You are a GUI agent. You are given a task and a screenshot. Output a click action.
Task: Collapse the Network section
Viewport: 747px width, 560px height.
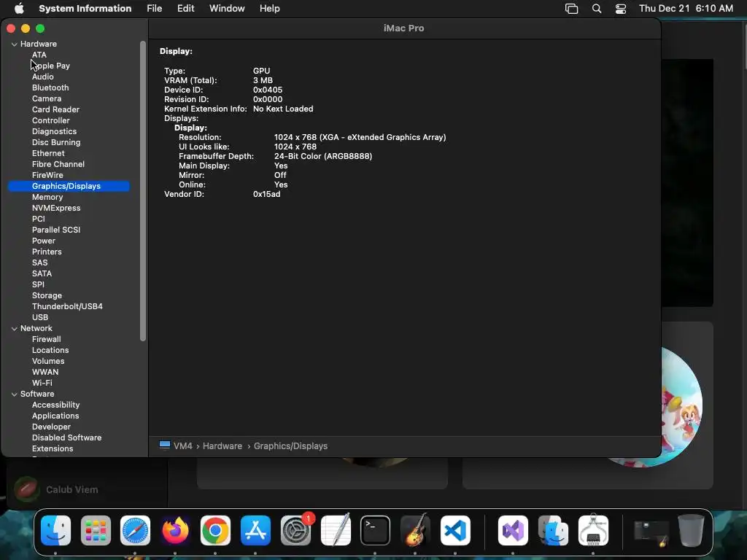pyautogui.click(x=15, y=329)
